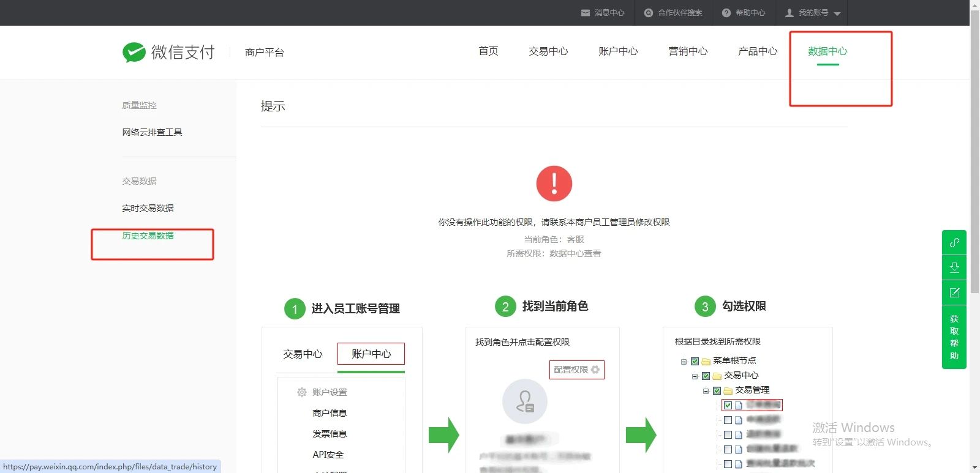Click the gear icon beside 账户设置

(302, 392)
